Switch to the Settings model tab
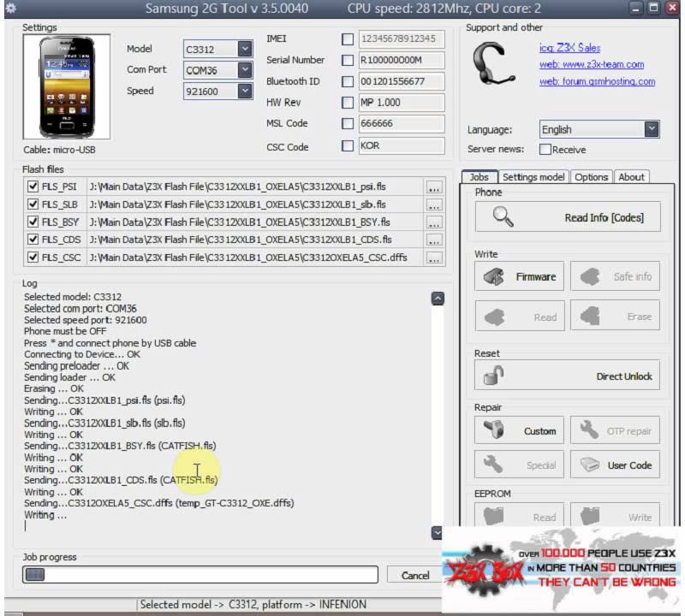The width and height of the screenshot is (685, 616). click(533, 177)
